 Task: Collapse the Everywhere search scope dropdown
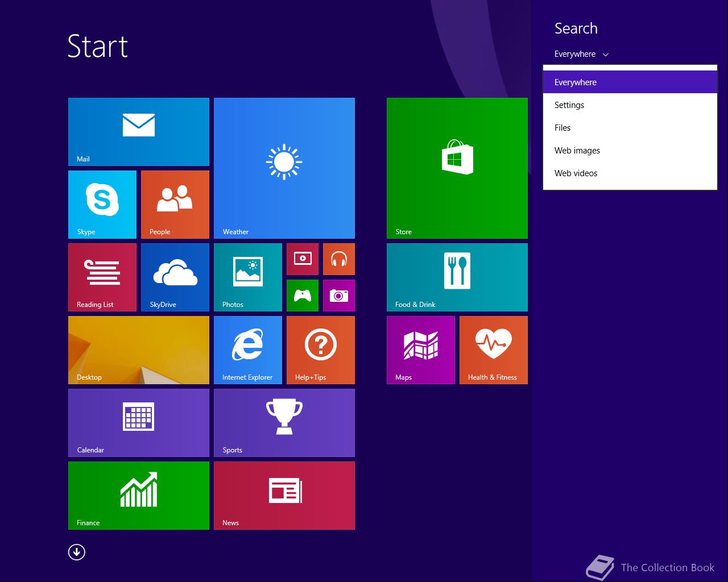click(581, 54)
